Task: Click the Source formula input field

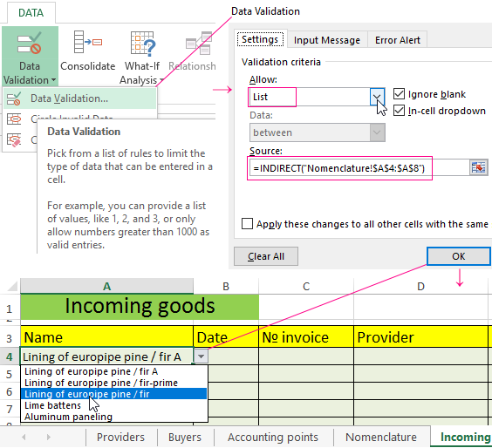Action: (359, 168)
